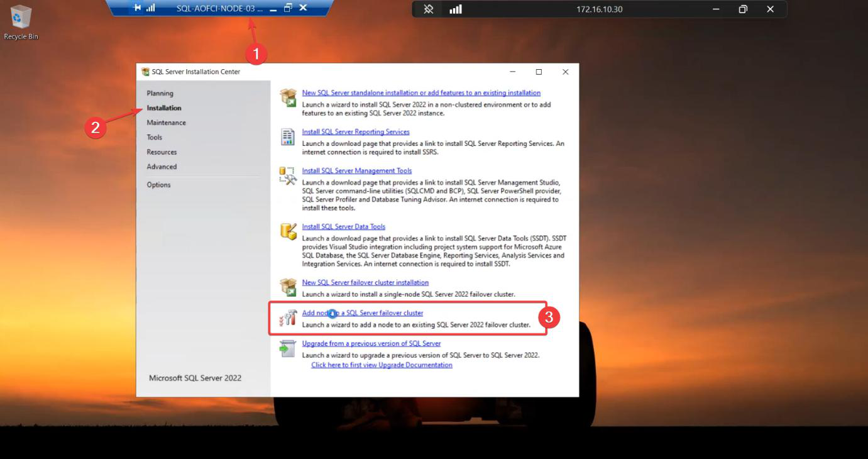Open the Planning page in the left pane
868x459 pixels.
(160, 93)
